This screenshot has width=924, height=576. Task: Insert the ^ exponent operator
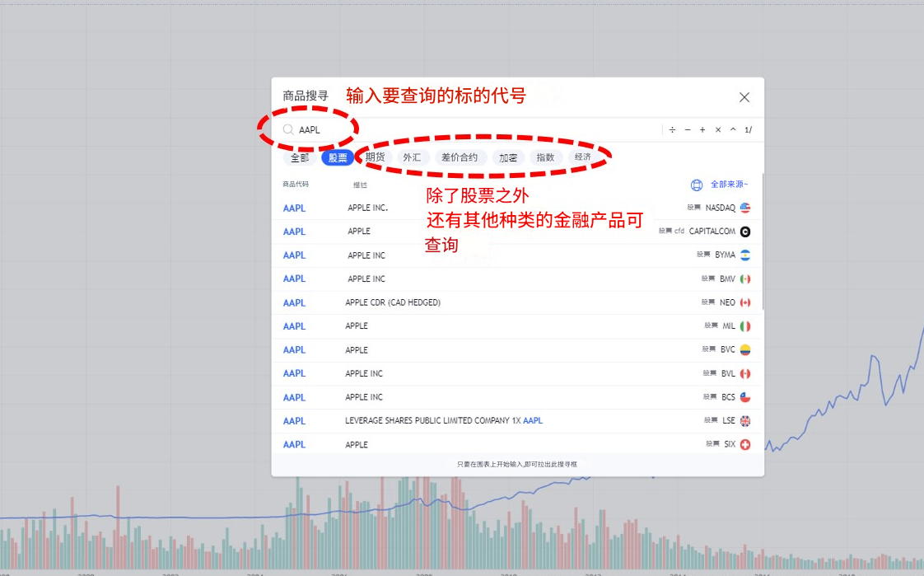tap(733, 129)
